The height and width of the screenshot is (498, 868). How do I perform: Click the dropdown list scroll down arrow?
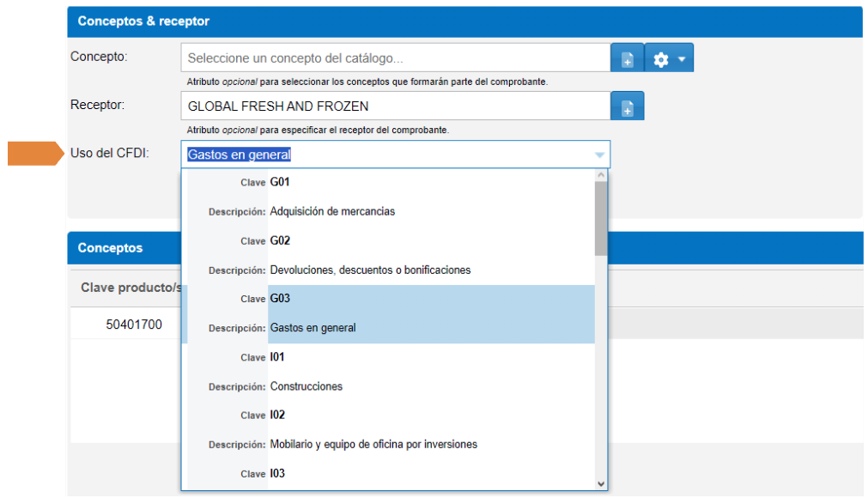click(x=601, y=484)
